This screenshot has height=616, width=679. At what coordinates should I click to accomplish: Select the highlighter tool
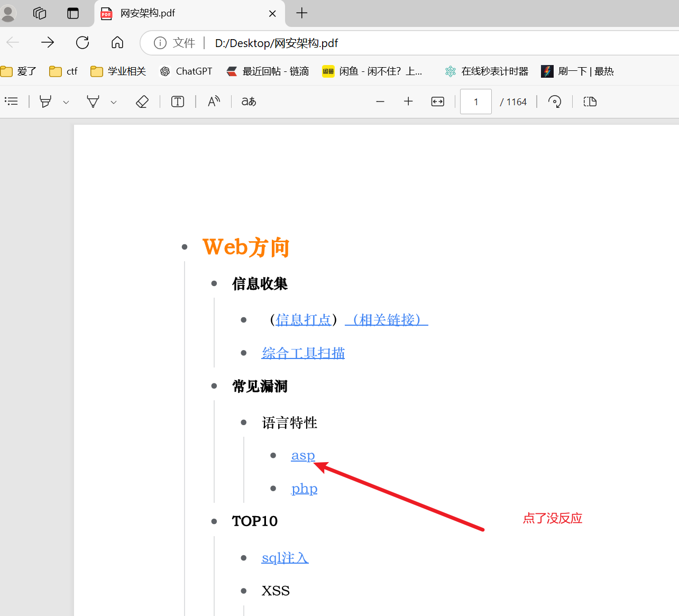46,102
